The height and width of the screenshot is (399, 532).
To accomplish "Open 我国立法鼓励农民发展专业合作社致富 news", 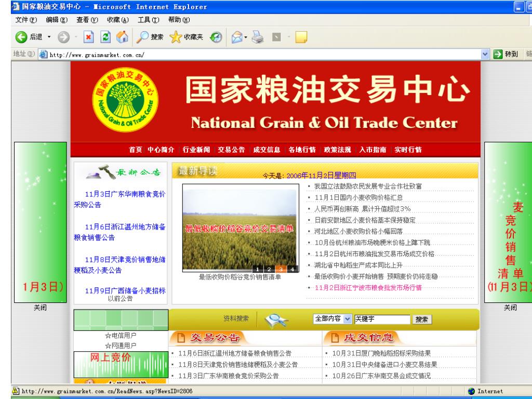I will tap(368, 187).
